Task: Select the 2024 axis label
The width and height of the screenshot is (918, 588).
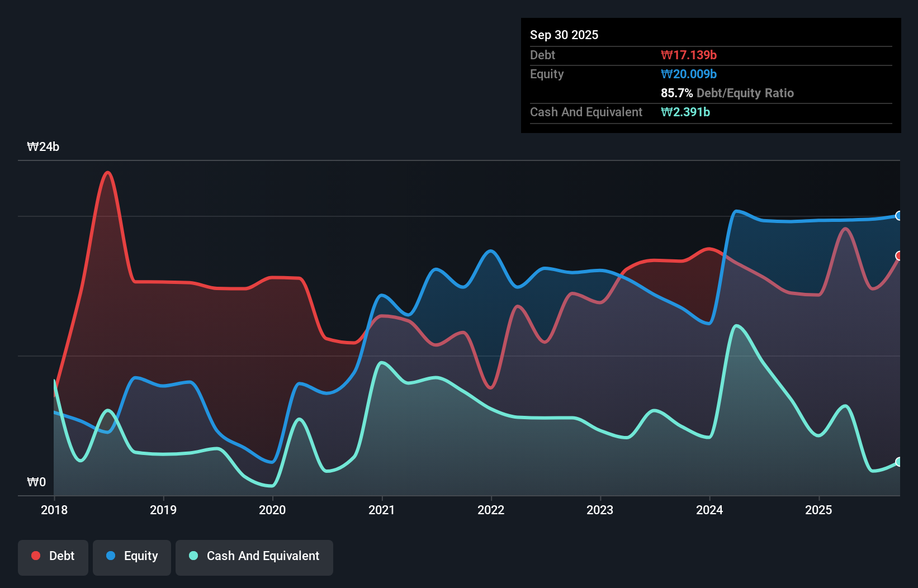Action: tap(709, 509)
